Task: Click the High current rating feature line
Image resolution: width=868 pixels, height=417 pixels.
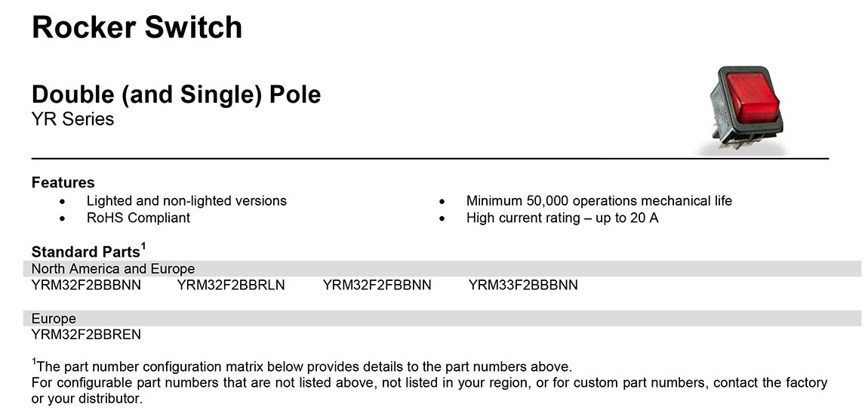Action: pyautogui.click(x=562, y=218)
